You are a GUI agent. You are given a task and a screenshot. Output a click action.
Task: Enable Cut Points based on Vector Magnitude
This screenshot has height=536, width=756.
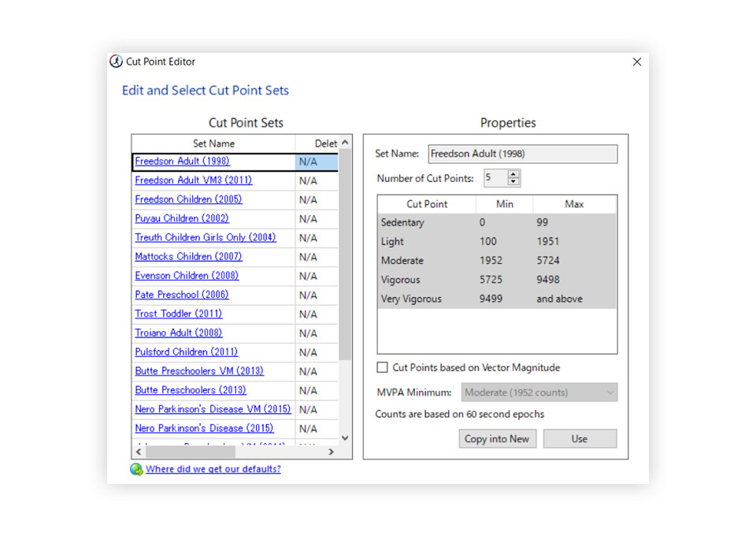[383, 367]
